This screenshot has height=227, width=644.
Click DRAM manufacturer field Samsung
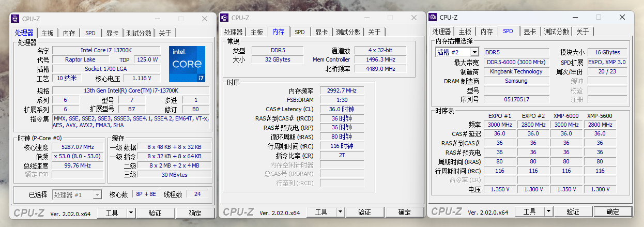(x=516, y=81)
